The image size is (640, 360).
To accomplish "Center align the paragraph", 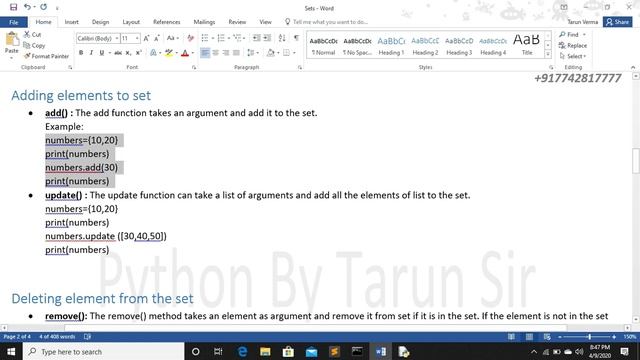I will tap(216, 53).
